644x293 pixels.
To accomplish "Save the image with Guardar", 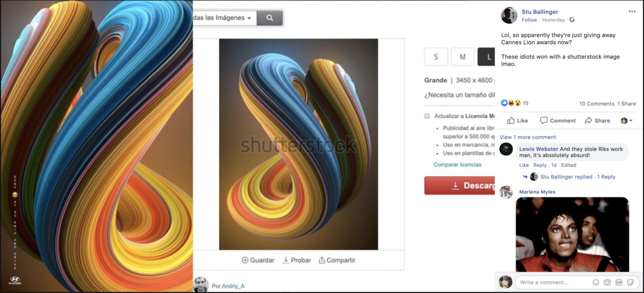I will (258, 260).
